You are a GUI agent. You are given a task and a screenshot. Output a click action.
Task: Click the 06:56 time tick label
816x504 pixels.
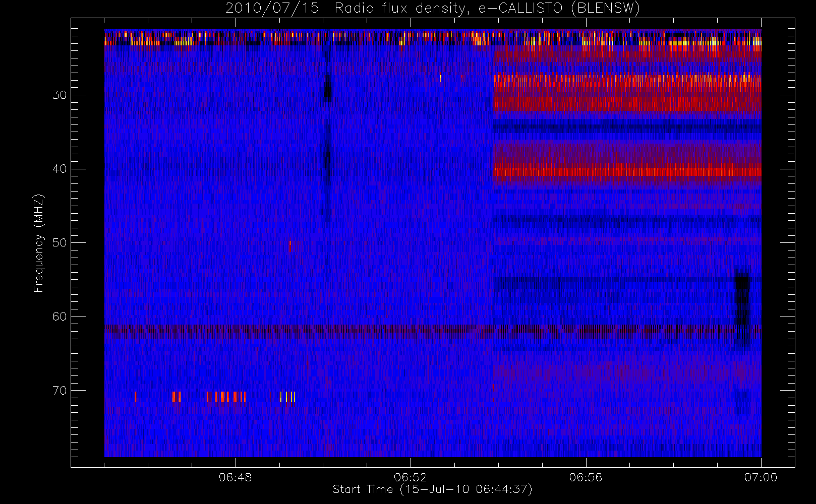pyautogui.click(x=586, y=477)
